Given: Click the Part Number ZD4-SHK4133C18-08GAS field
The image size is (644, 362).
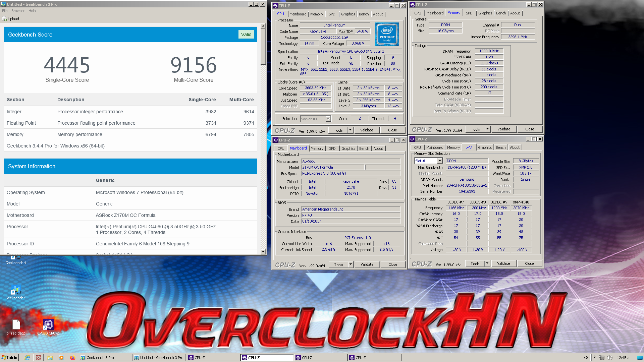Looking at the screenshot, I should pos(467,185).
